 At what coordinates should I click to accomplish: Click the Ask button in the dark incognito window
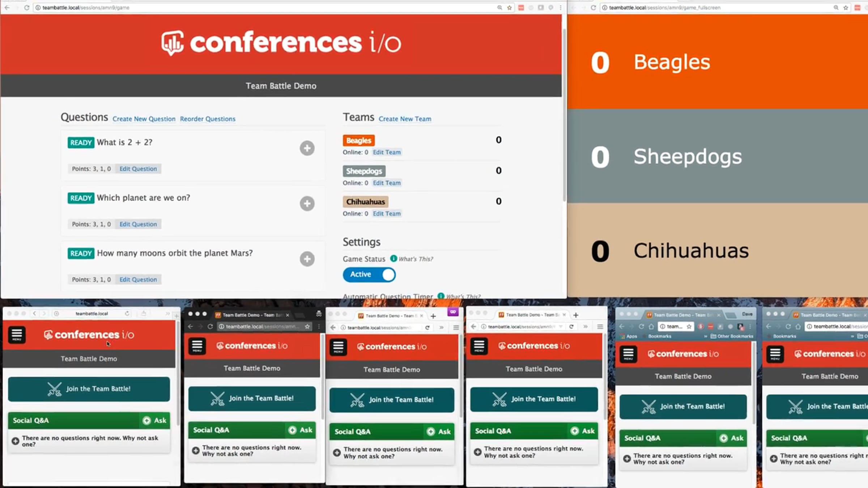tap(301, 430)
